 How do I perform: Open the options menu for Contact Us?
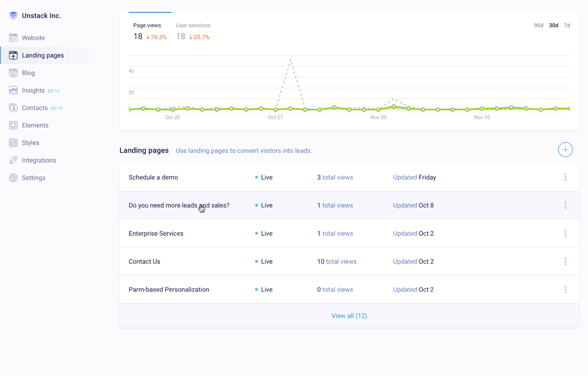click(565, 261)
